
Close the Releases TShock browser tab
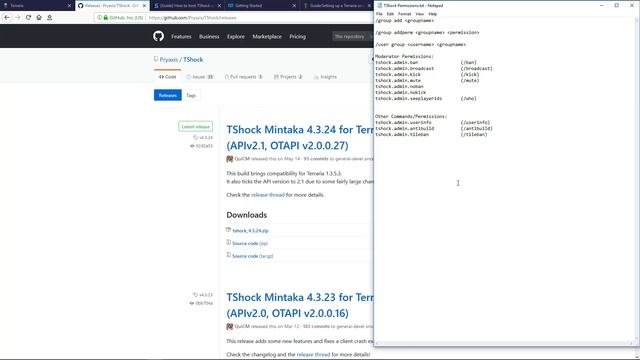tap(144, 6)
